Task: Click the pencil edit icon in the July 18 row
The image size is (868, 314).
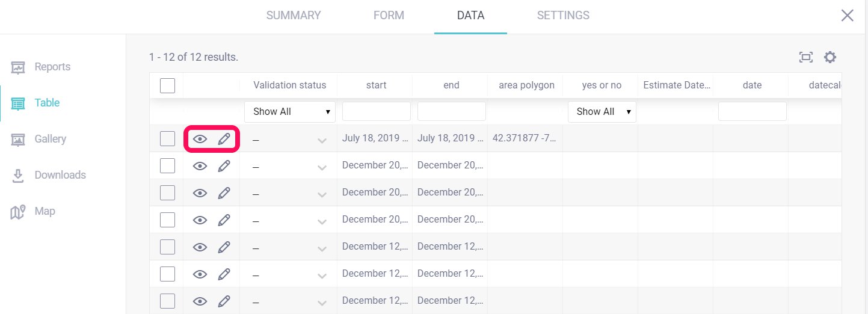Action: click(224, 139)
